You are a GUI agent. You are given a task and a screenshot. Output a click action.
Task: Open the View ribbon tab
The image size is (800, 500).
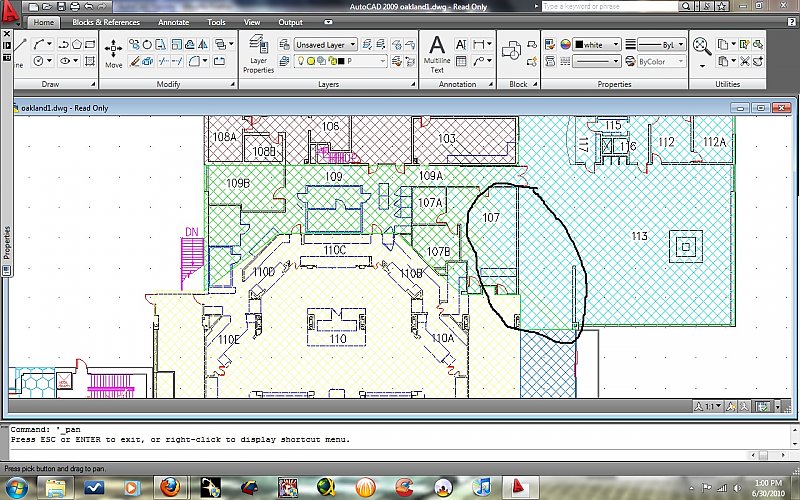click(252, 22)
